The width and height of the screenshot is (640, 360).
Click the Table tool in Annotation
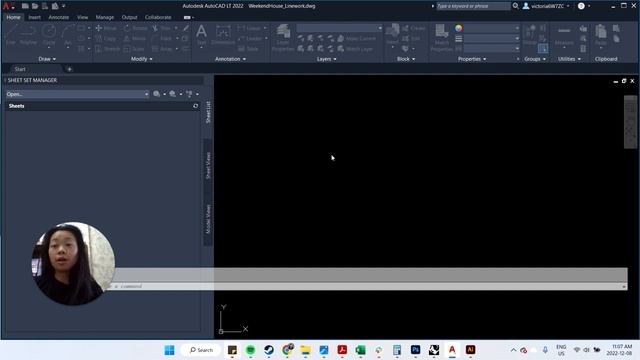248,49
